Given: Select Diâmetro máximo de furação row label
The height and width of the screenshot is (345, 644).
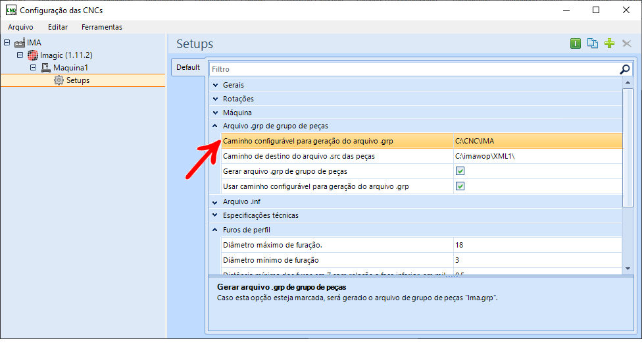Looking at the screenshot, I should pos(272,245).
